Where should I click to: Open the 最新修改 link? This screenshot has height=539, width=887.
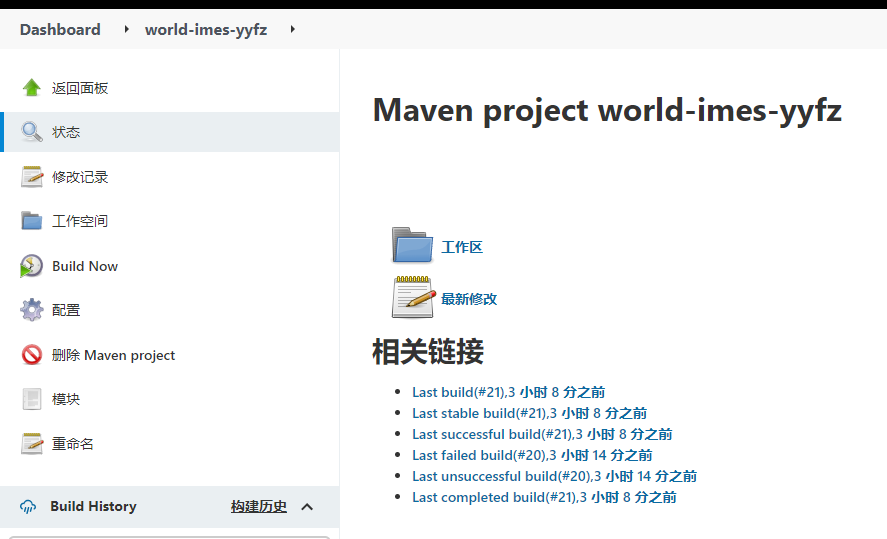469,299
